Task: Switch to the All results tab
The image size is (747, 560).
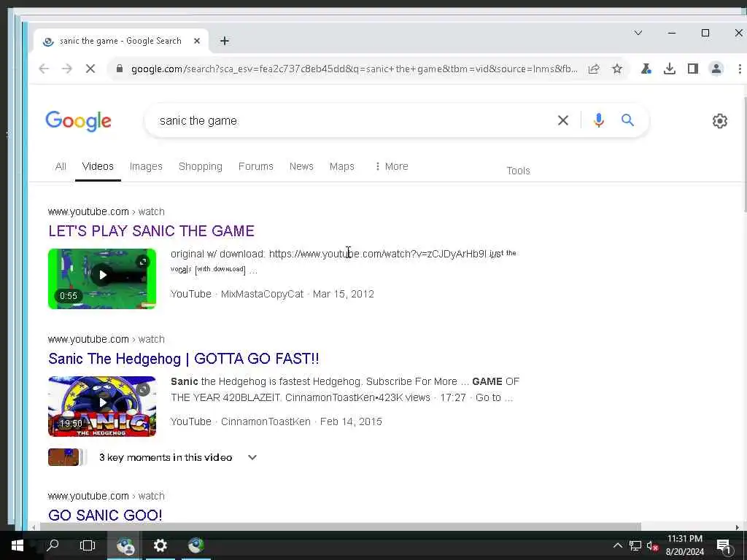Action: coord(61,166)
